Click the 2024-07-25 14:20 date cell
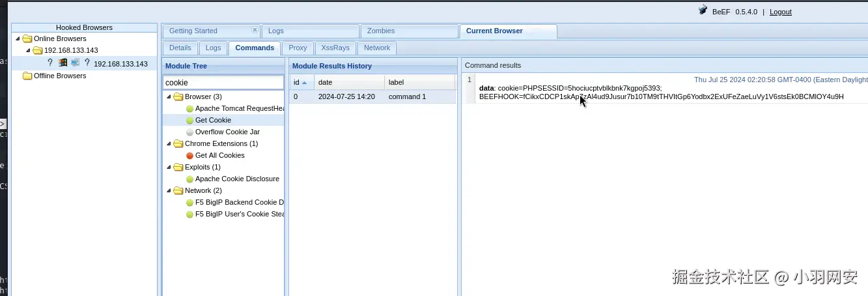Screen dimensions: 868x296 pos(346,96)
